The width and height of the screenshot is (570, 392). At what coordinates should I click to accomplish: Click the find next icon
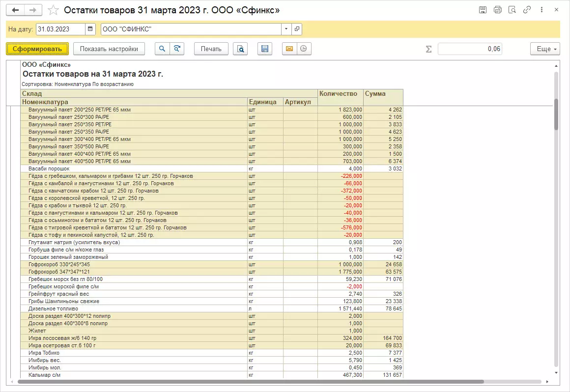[177, 49]
